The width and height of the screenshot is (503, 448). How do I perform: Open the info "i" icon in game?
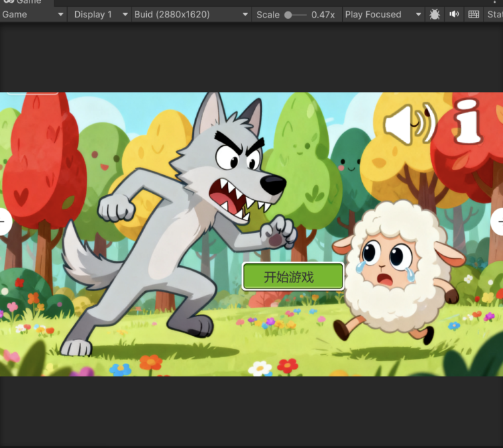[x=468, y=121]
